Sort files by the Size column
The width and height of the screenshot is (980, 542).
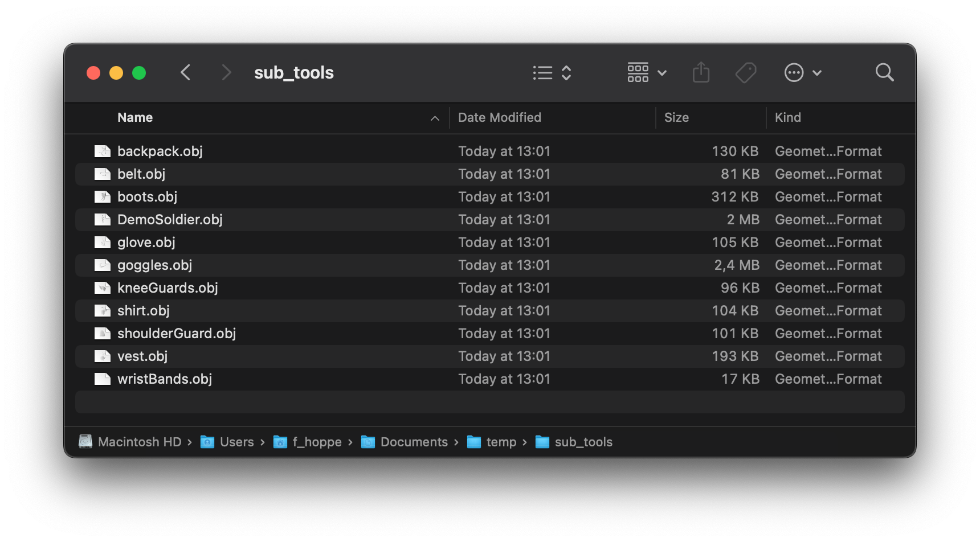tap(677, 117)
